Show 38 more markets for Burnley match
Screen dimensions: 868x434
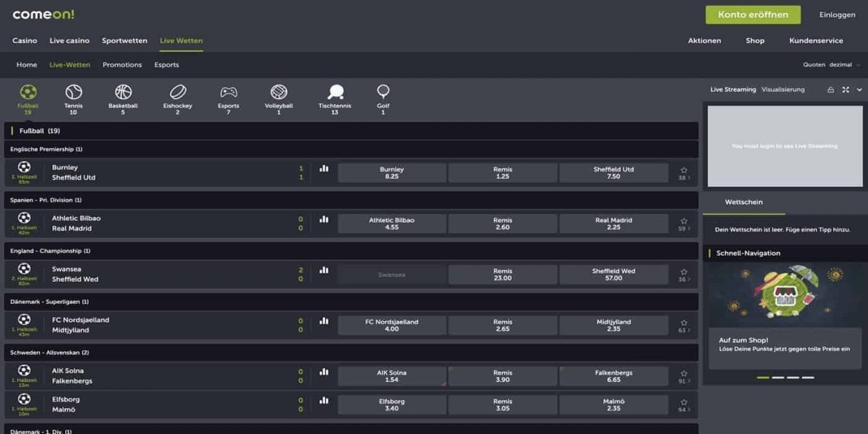[684, 178]
